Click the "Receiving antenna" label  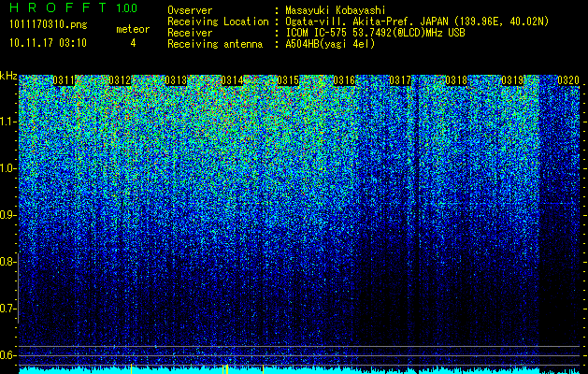point(215,44)
